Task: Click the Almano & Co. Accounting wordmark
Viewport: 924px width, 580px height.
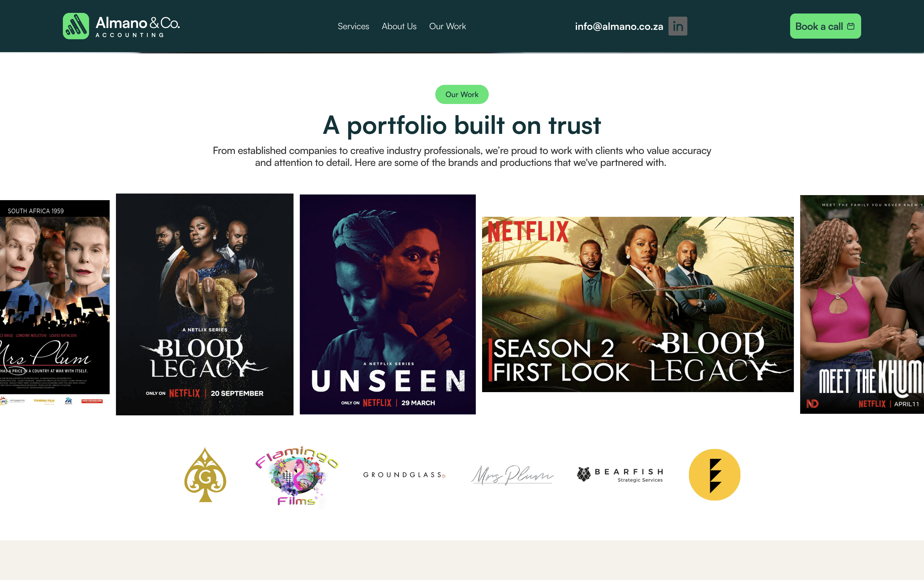Action: point(138,27)
